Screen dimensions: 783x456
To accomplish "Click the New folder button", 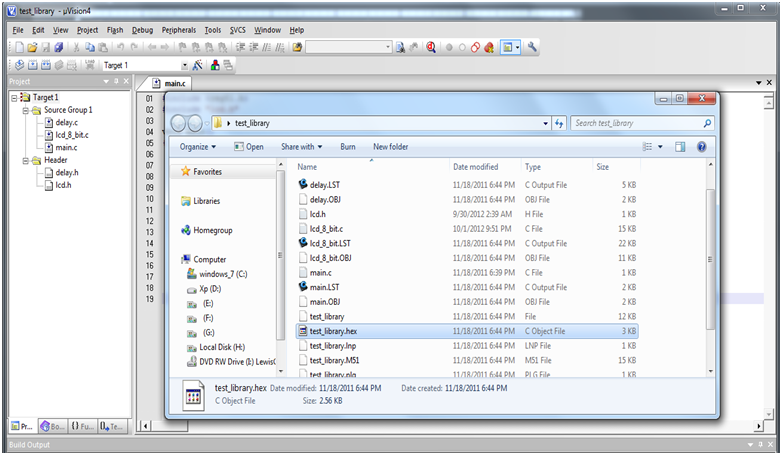I will click(391, 147).
